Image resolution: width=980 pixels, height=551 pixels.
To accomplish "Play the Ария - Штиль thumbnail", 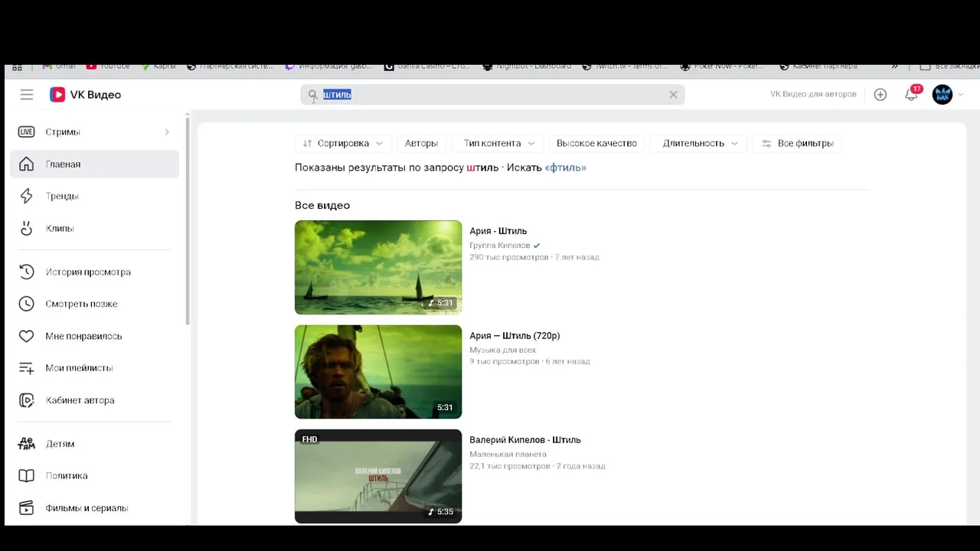I will tap(378, 267).
